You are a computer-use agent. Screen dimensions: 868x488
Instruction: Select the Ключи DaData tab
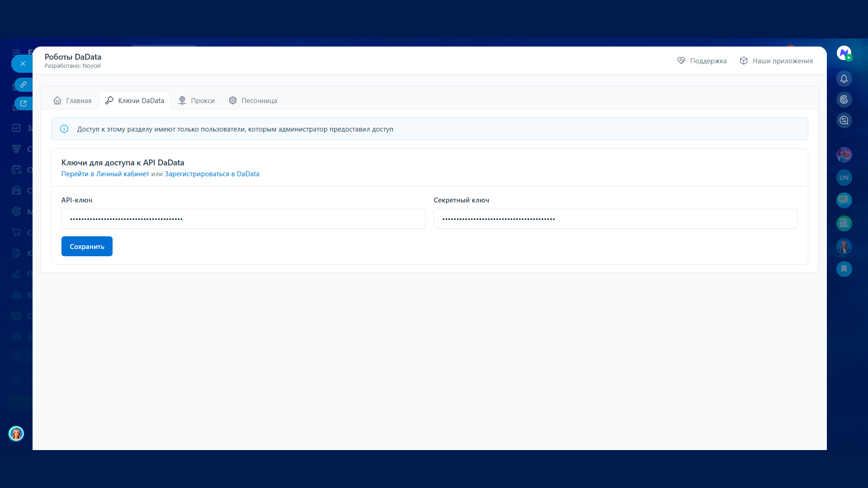[135, 101]
